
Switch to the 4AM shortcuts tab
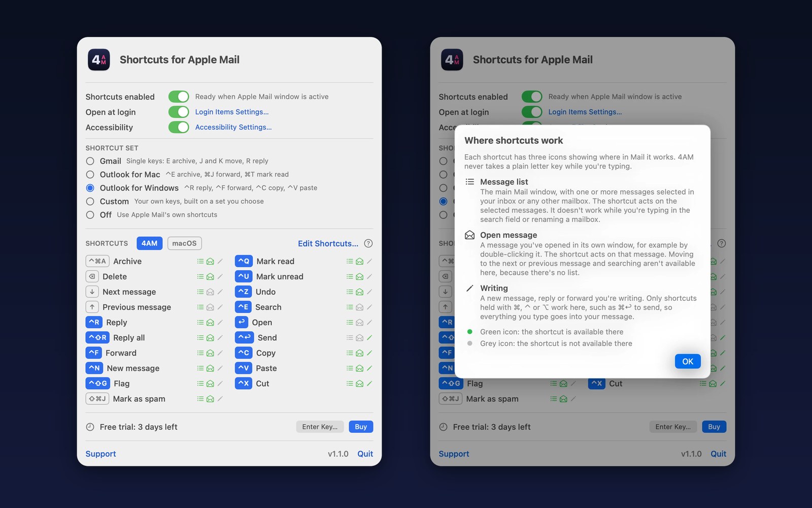[x=149, y=243]
